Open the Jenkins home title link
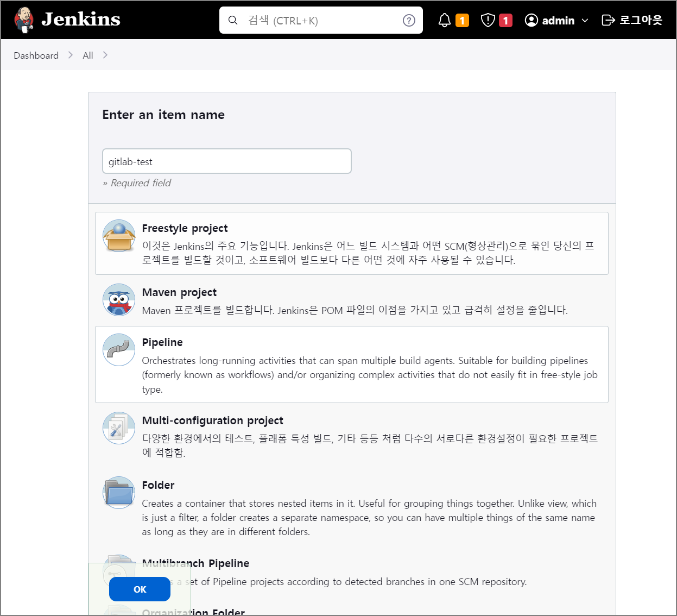Image resolution: width=677 pixels, height=616 pixels. point(81,20)
